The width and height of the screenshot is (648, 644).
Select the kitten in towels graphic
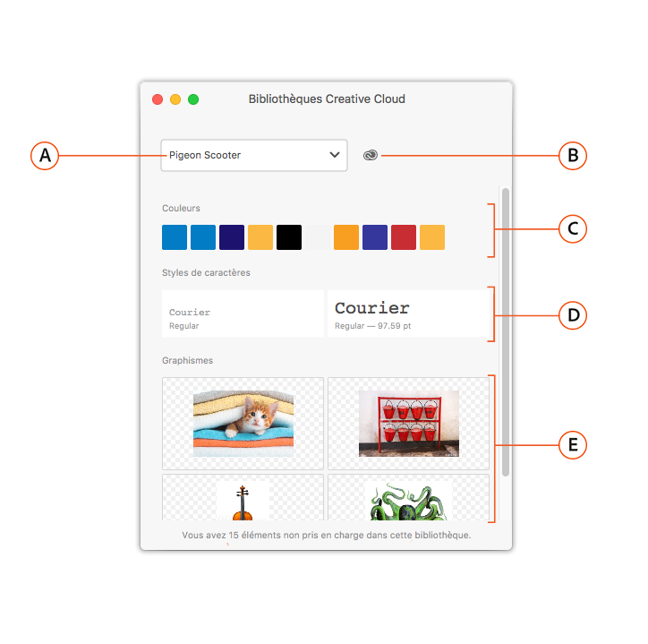[243, 424]
